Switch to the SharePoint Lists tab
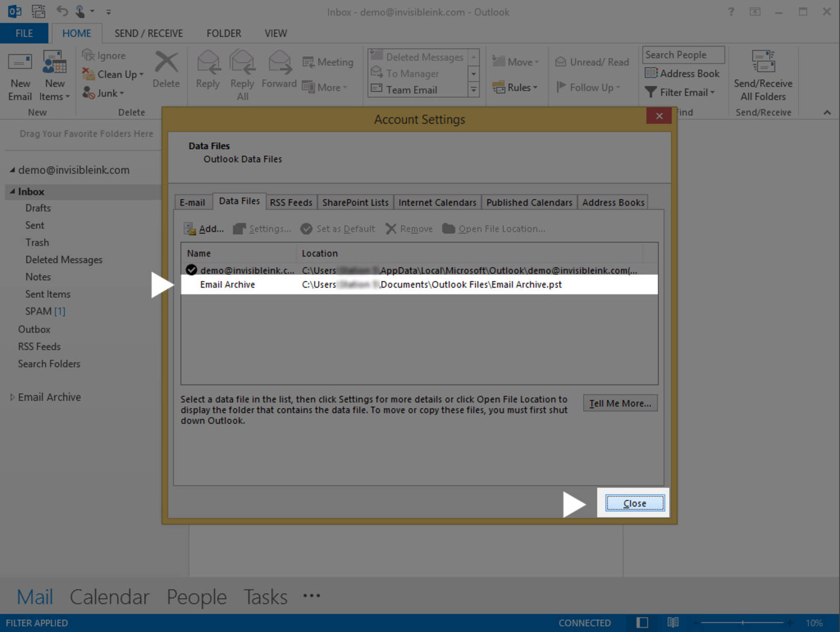840x632 pixels. point(355,202)
